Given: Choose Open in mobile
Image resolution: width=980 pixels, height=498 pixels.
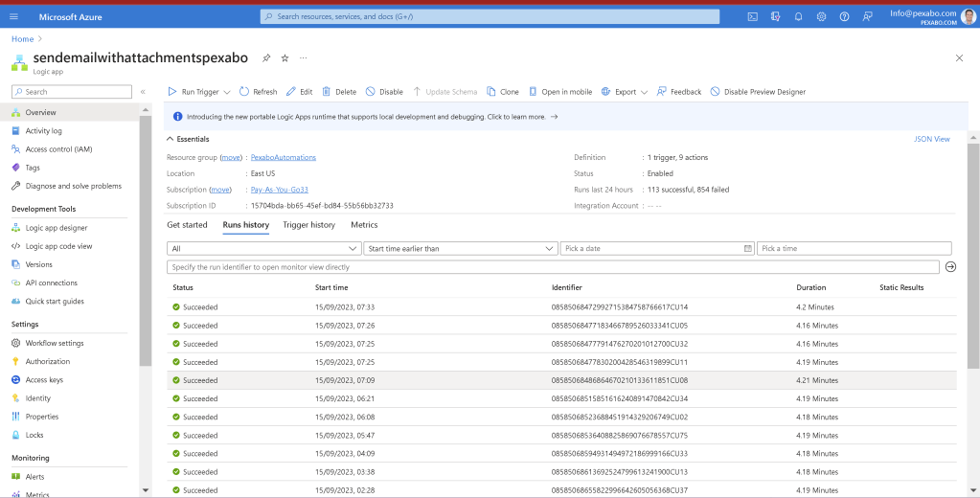Looking at the screenshot, I should click(x=560, y=92).
